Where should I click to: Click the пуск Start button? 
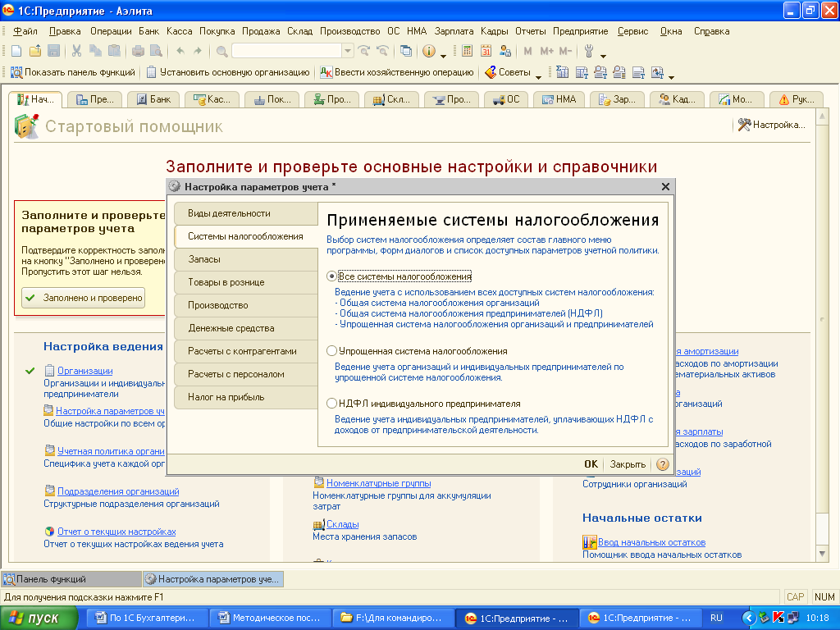pos(39,618)
